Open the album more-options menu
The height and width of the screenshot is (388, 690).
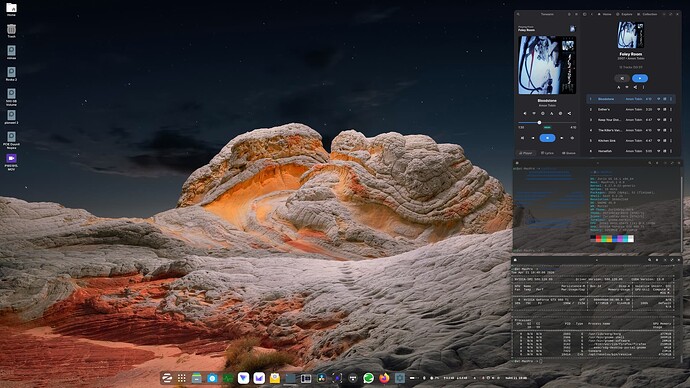click(x=643, y=87)
